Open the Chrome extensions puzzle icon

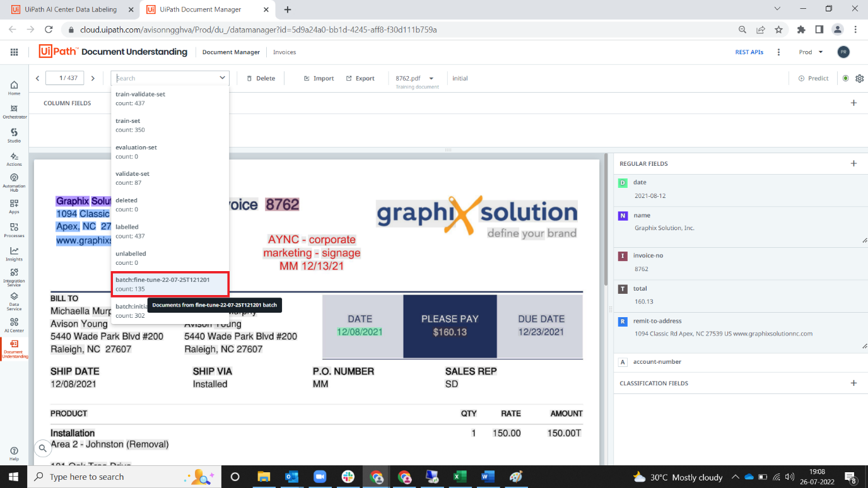801,30
